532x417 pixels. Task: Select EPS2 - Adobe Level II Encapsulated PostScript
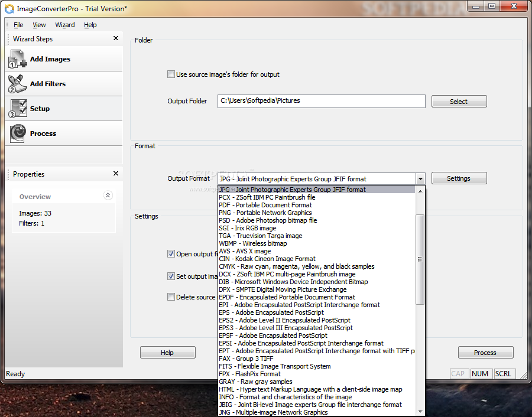(317, 320)
